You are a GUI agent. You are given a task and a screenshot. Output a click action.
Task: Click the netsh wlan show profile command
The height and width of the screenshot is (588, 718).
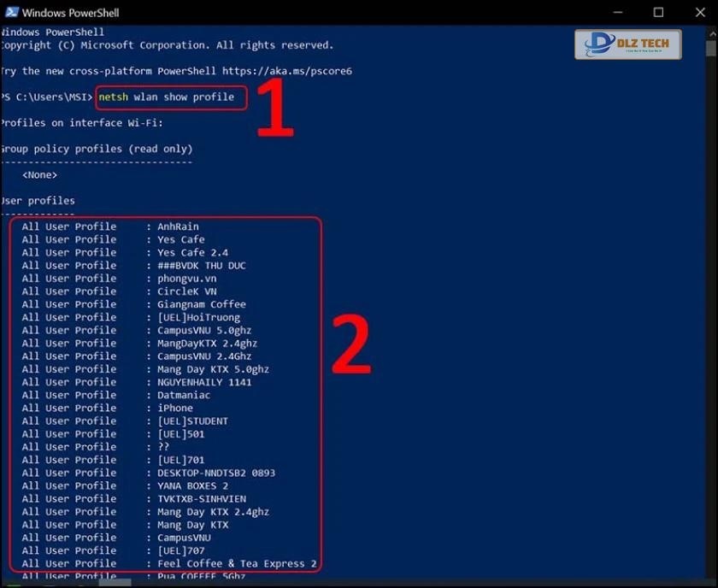[x=167, y=97]
